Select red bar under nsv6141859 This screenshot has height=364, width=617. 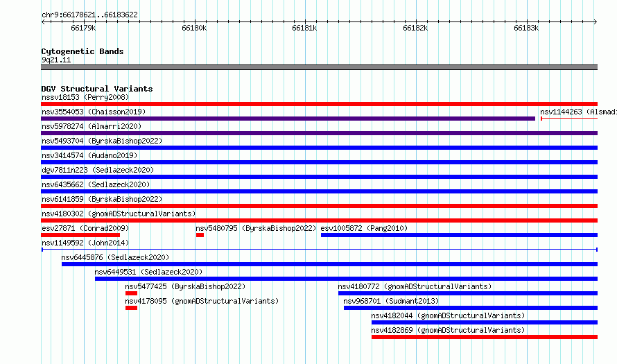coord(319,206)
